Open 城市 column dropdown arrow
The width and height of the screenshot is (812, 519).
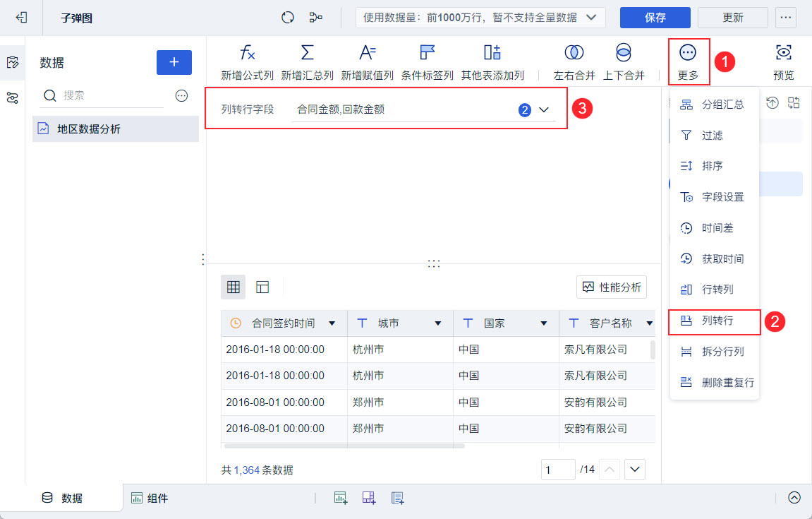tap(438, 323)
